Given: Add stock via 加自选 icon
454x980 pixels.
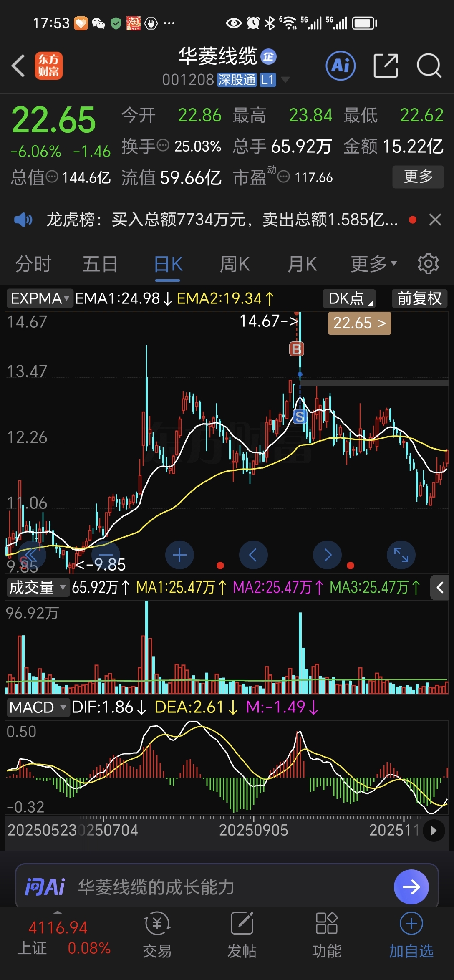Looking at the screenshot, I should point(411,935).
